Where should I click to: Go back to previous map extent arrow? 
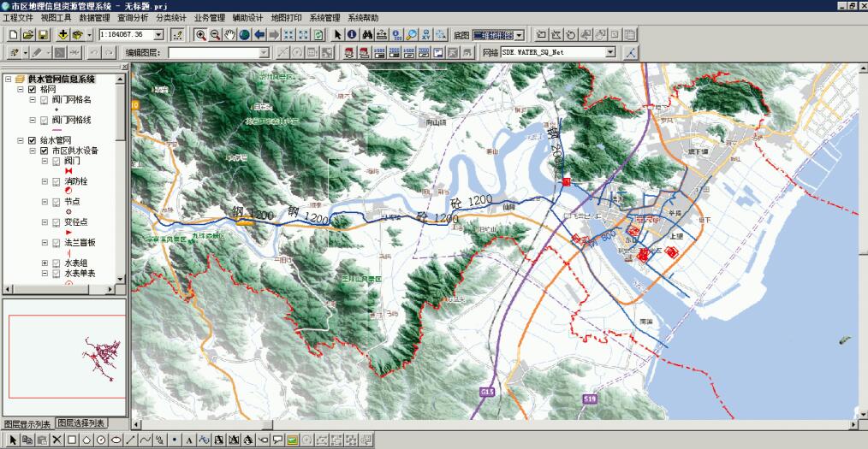tap(259, 35)
